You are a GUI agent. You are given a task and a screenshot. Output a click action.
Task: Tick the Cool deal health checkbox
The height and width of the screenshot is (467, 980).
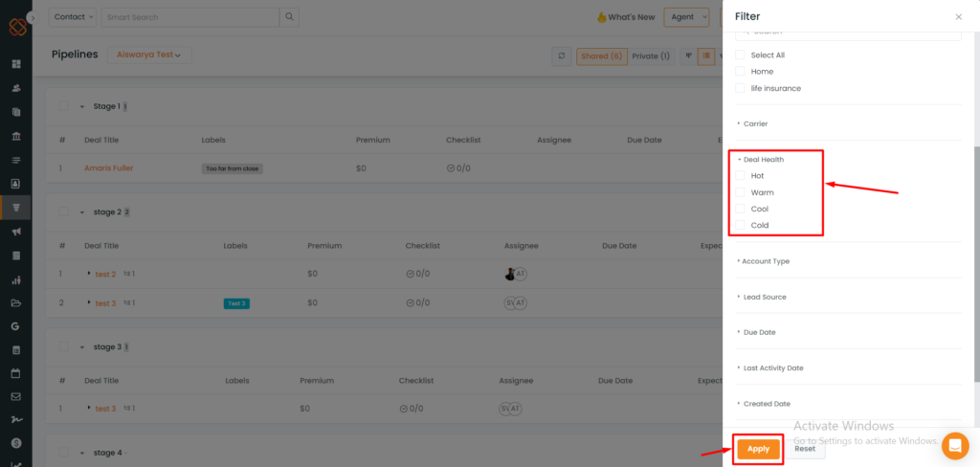[x=740, y=209]
